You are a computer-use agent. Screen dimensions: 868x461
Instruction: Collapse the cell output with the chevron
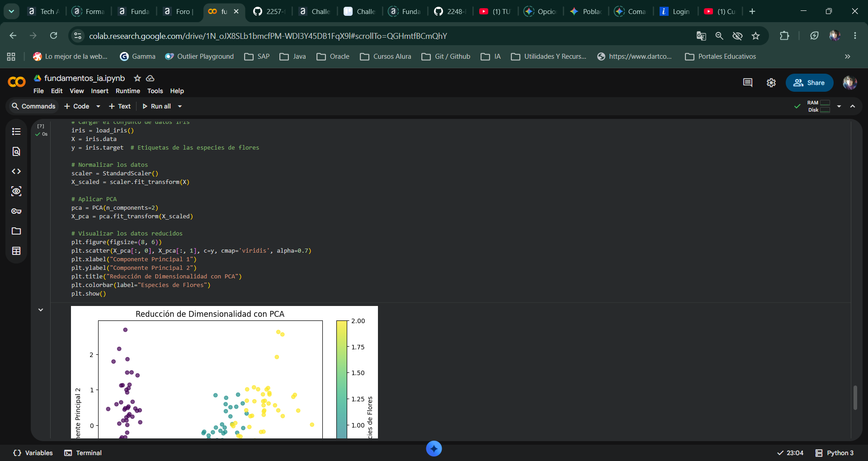(41, 310)
